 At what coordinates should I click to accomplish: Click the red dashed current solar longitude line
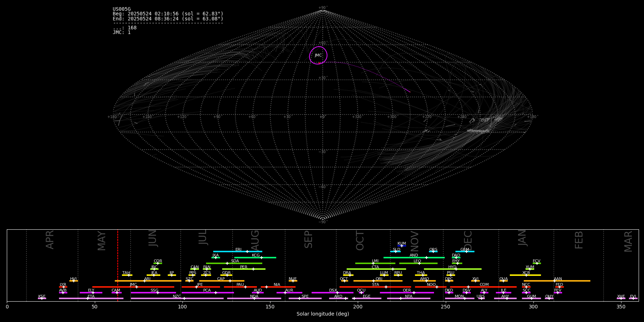(x=118, y=265)
